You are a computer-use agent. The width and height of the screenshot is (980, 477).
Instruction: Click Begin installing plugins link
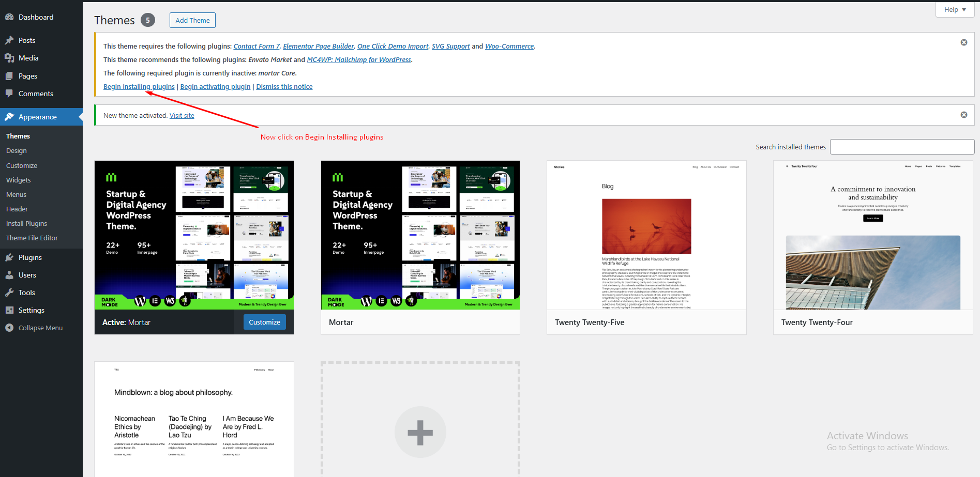point(139,86)
